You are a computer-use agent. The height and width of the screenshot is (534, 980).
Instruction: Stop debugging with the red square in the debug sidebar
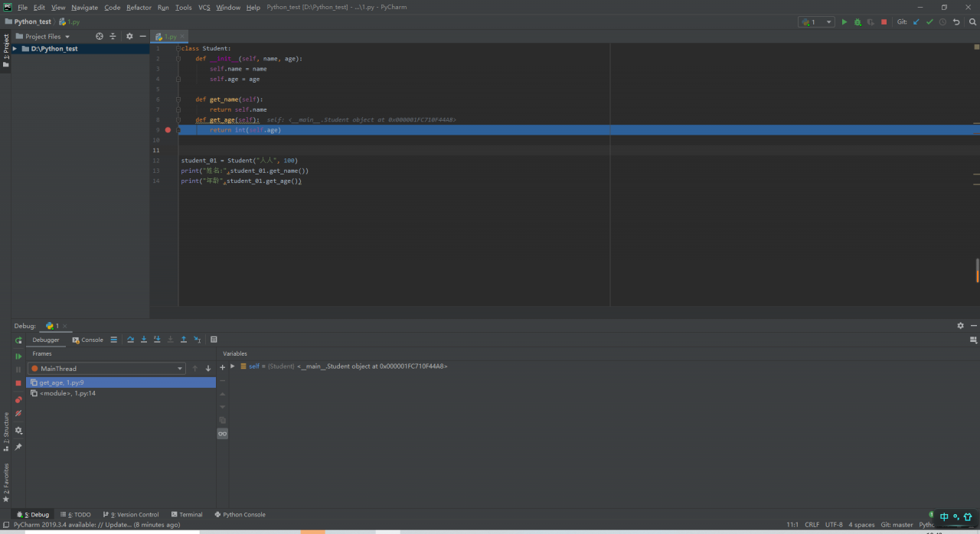coord(18,383)
